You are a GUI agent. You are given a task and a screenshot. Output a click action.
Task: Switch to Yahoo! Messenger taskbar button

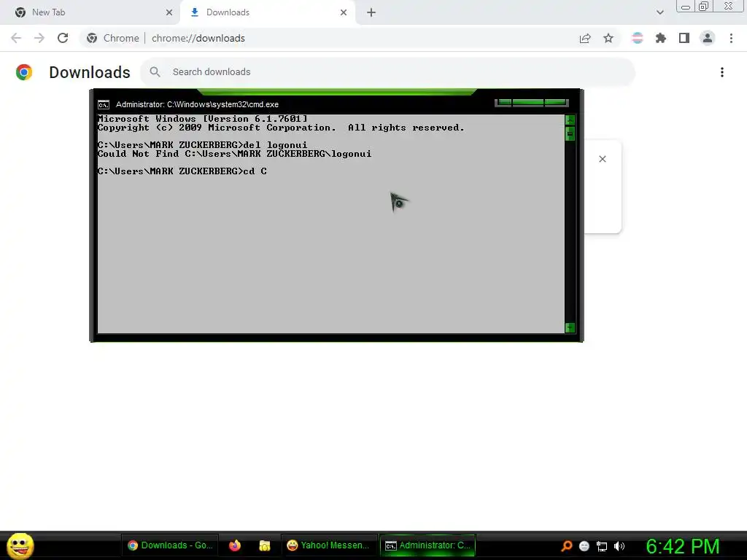tap(329, 545)
